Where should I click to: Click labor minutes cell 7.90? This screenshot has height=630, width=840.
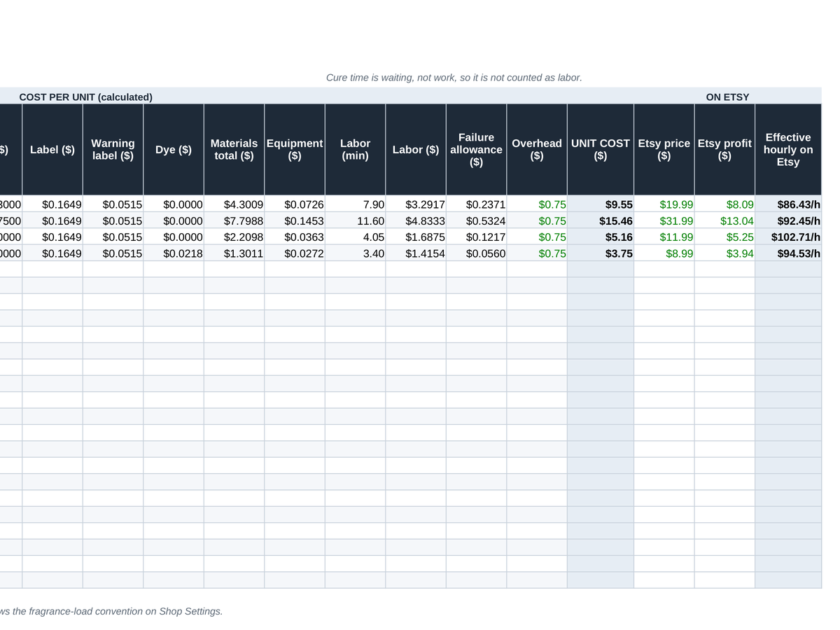355,204
